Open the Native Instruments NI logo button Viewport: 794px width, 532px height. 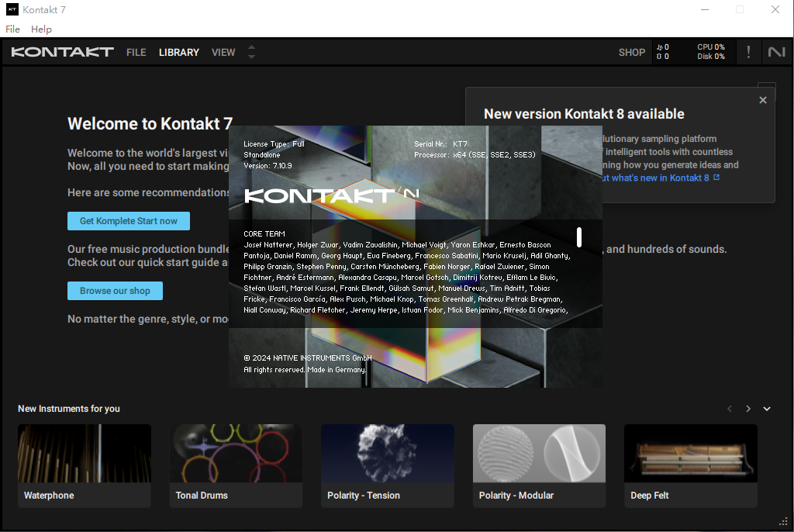pyautogui.click(x=776, y=52)
